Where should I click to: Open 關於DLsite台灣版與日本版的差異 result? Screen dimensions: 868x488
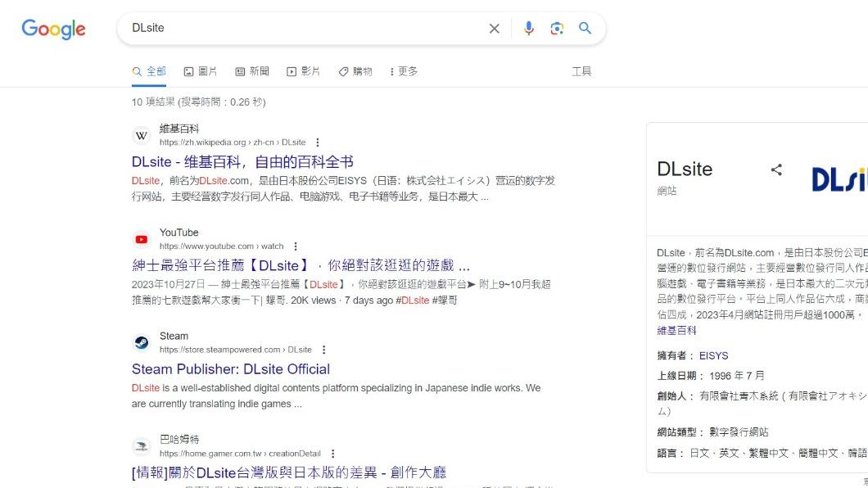point(289,472)
